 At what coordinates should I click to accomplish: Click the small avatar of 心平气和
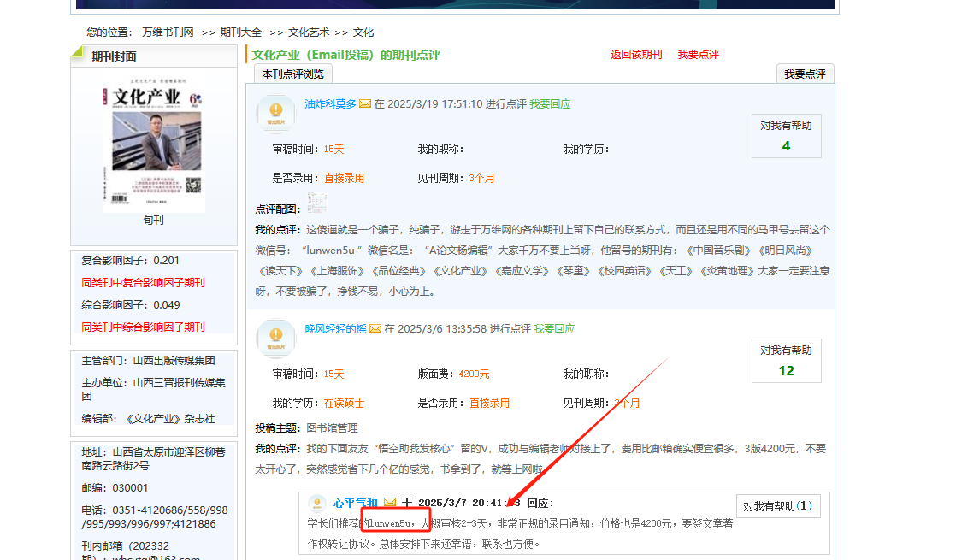317,504
